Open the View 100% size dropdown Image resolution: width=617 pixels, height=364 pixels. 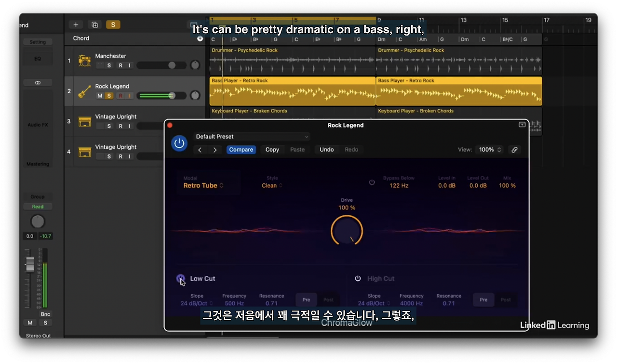click(490, 150)
